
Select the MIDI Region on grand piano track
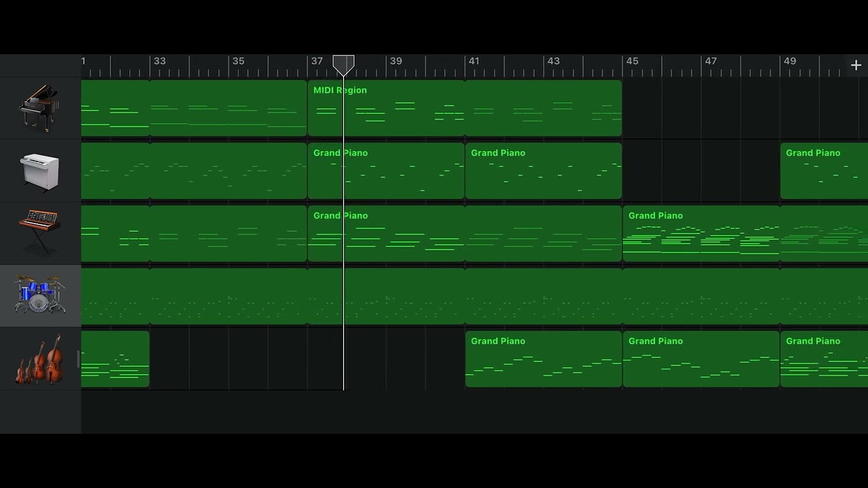(386, 108)
